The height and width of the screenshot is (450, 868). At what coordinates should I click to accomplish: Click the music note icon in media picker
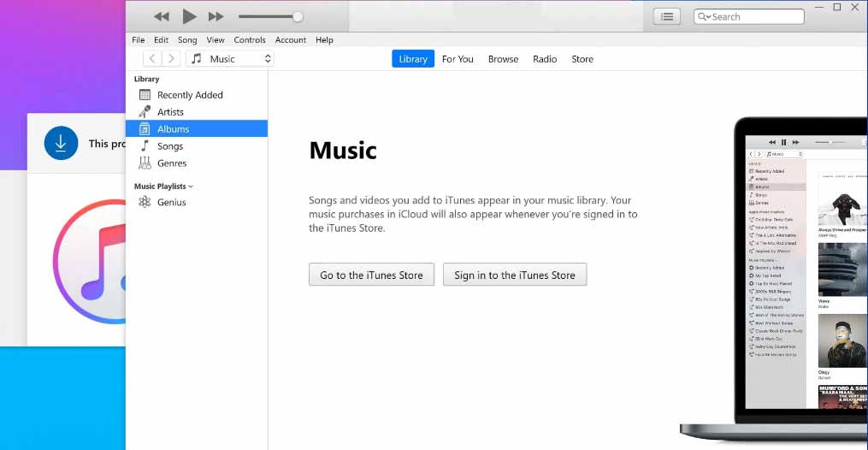[196, 59]
